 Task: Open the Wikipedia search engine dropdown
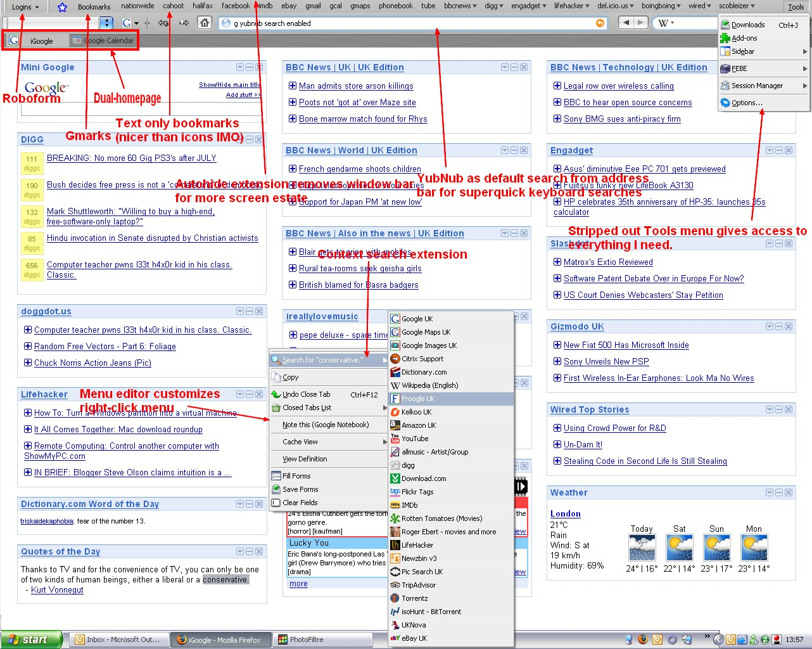pos(666,23)
